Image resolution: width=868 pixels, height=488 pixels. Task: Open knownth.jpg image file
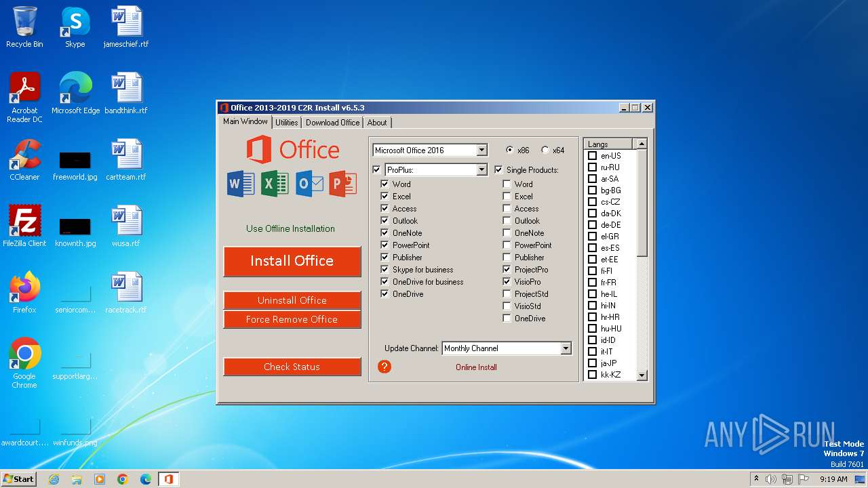[75, 232]
